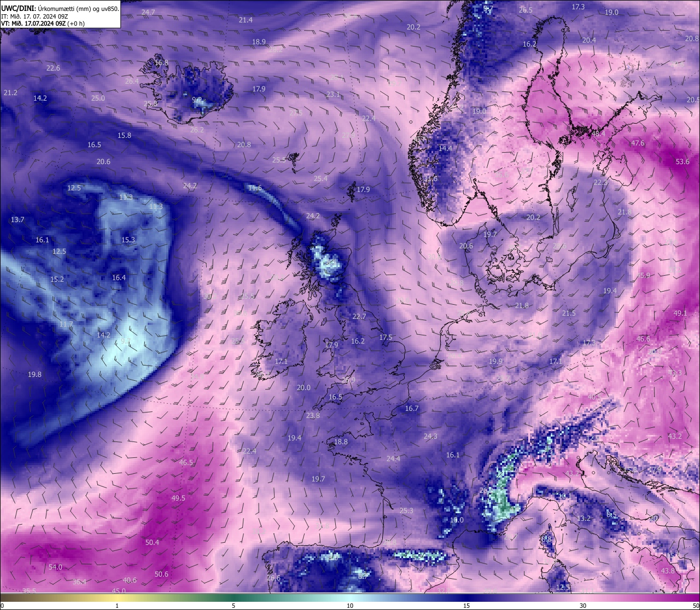Select the 24.3 value label

[x=430, y=436]
